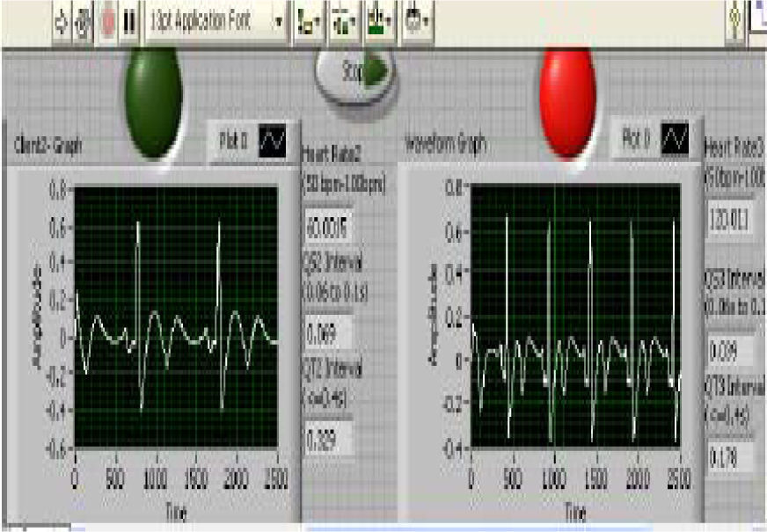767x532 pixels.
Task: Click the Run Continuously toolbar icon
Action: 84,19
